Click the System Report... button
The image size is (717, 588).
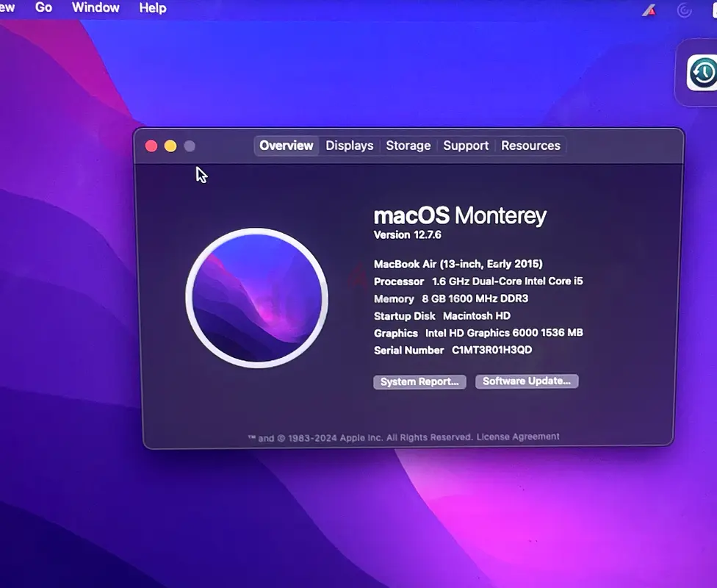point(419,381)
